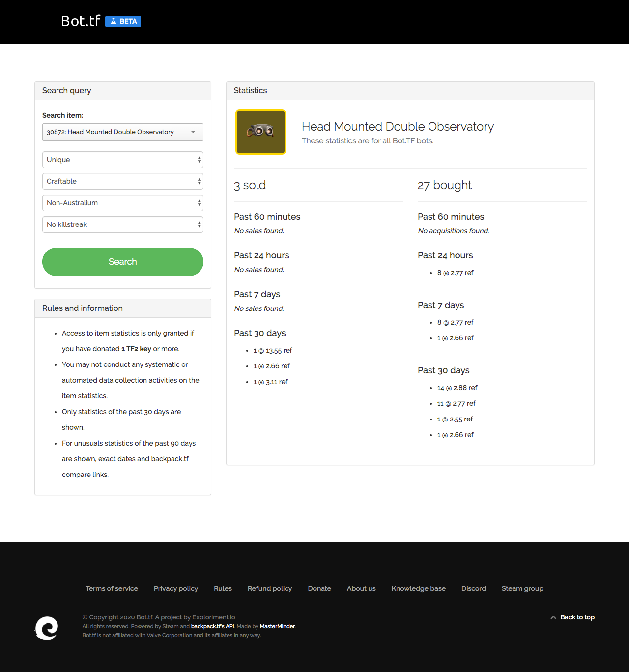This screenshot has height=672, width=629.
Task: Open the Unique quality dropdown
Action: 123,160
